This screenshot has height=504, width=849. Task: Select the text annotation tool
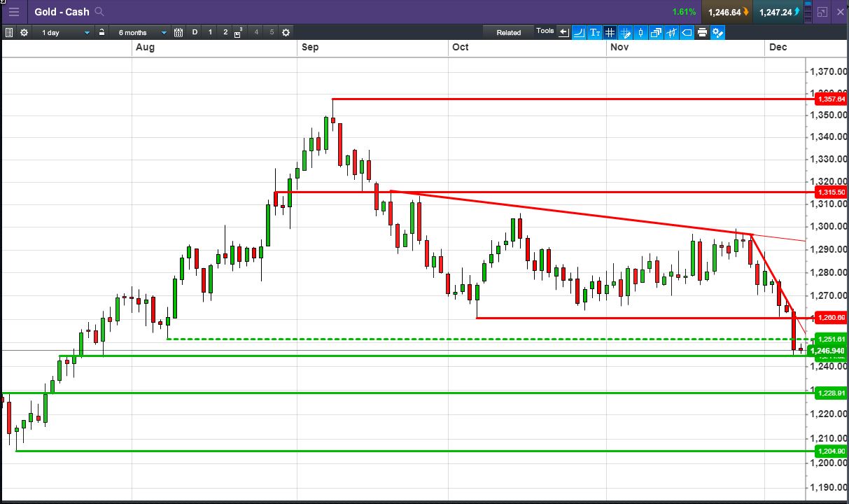coord(594,32)
